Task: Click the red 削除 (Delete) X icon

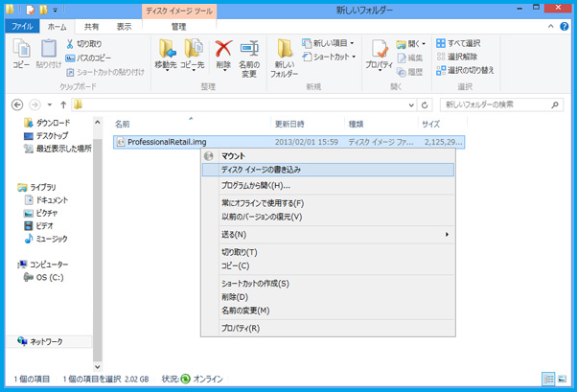Action: [223, 49]
